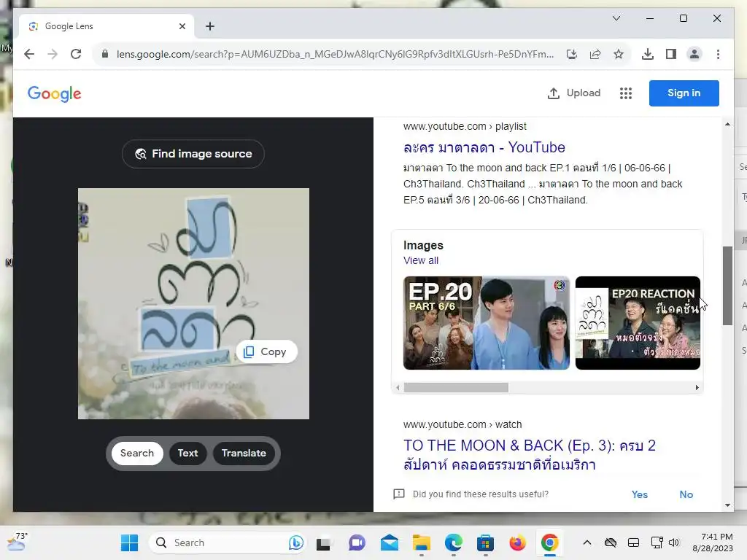Open Chrome profile avatar menu
Image resolution: width=747 pixels, height=560 pixels.
694,54
